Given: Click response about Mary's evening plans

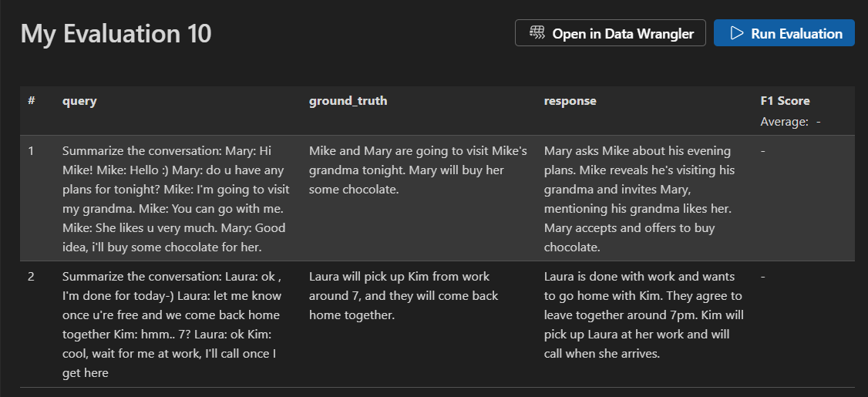Looking at the screenshot, I should pyautogui.click(x=640, y=198).
